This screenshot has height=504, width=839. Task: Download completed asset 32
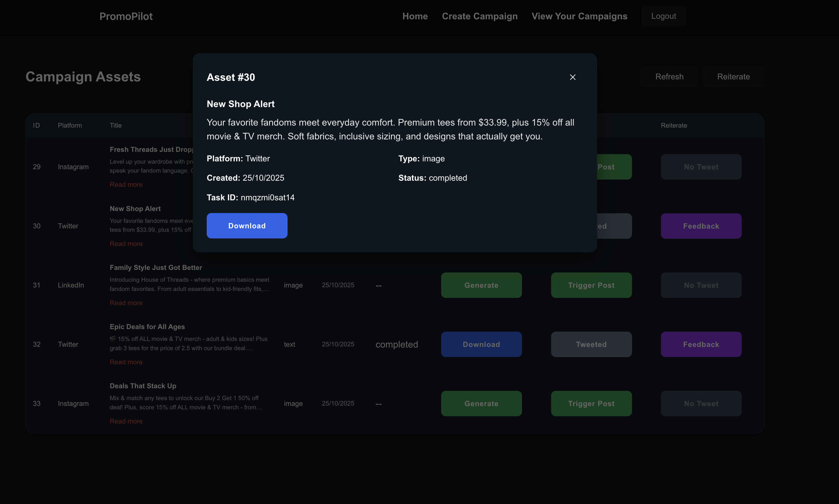tap(481, 344)
